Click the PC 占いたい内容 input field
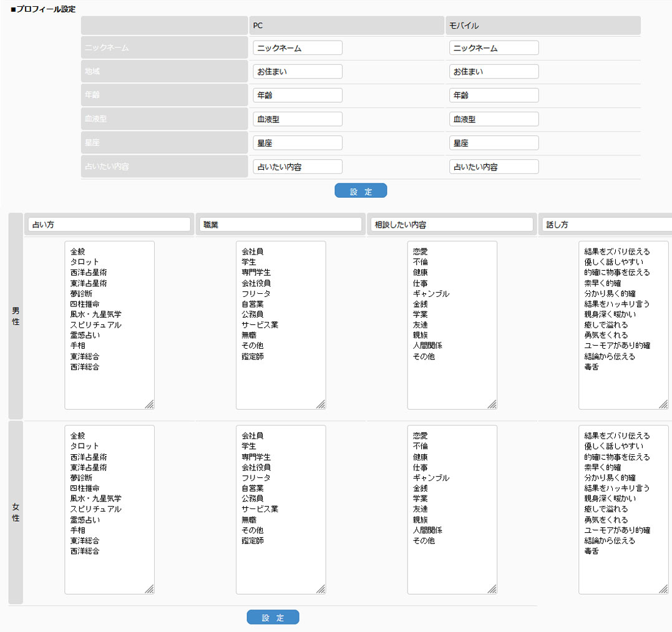This screenshot has height=632, width=672. (297, 167)
